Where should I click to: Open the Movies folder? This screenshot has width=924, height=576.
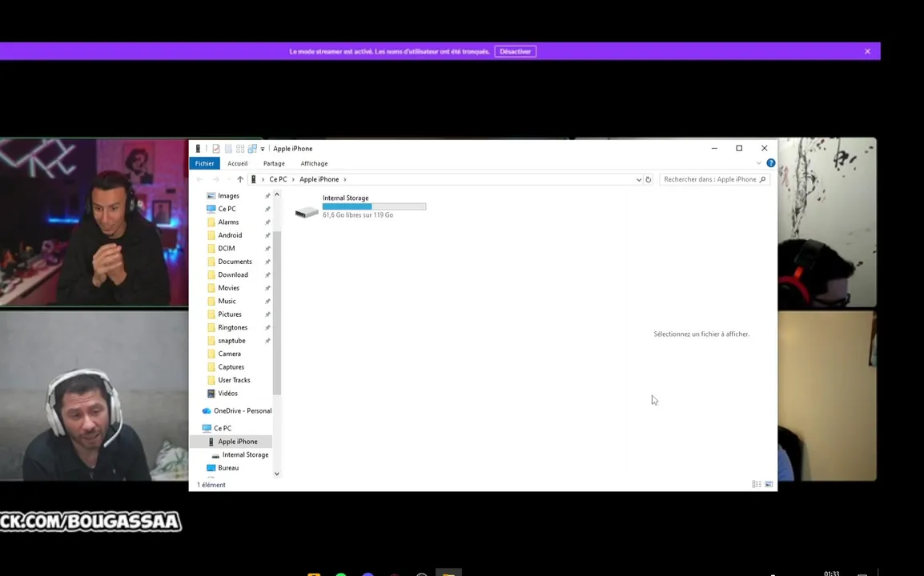(x=229, y=288)
